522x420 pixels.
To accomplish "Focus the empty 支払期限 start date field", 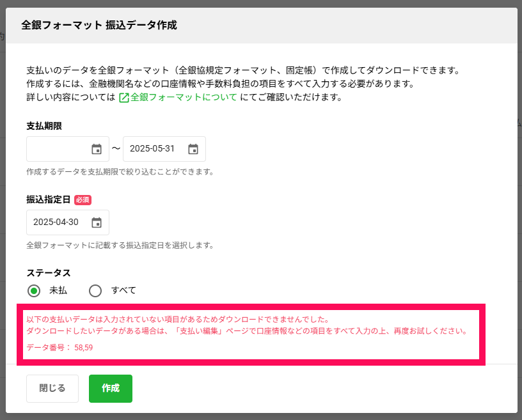I will pyautogui.click(x=68, y=149).
